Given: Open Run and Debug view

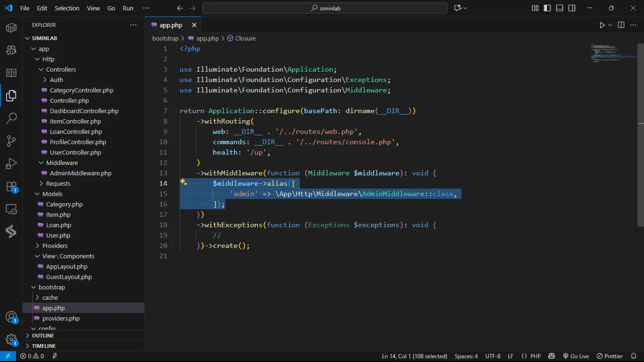Looking at the screenshot, I should 11,164.
